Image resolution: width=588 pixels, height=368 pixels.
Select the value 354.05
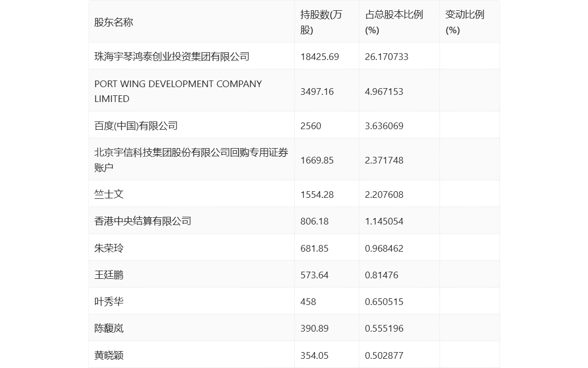(314, 356)
